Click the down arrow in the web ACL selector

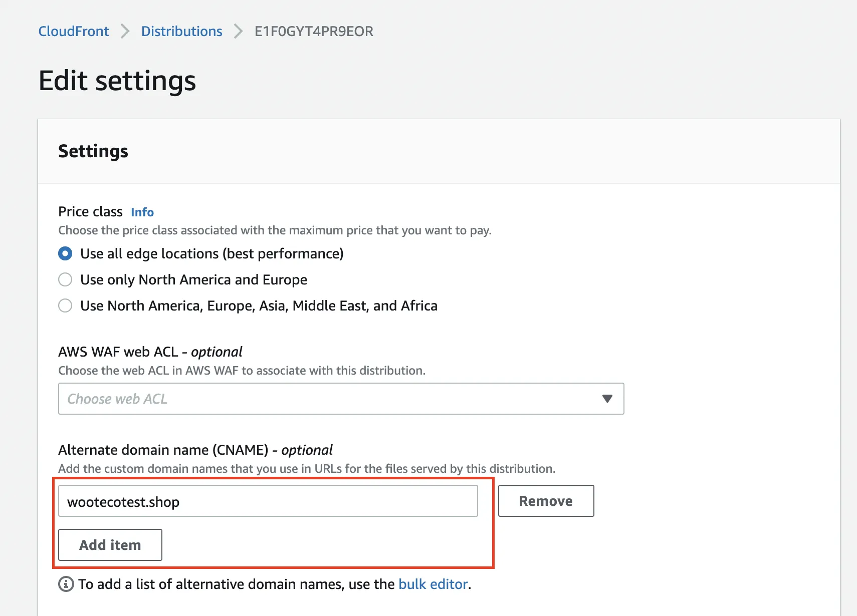(607, 399)
